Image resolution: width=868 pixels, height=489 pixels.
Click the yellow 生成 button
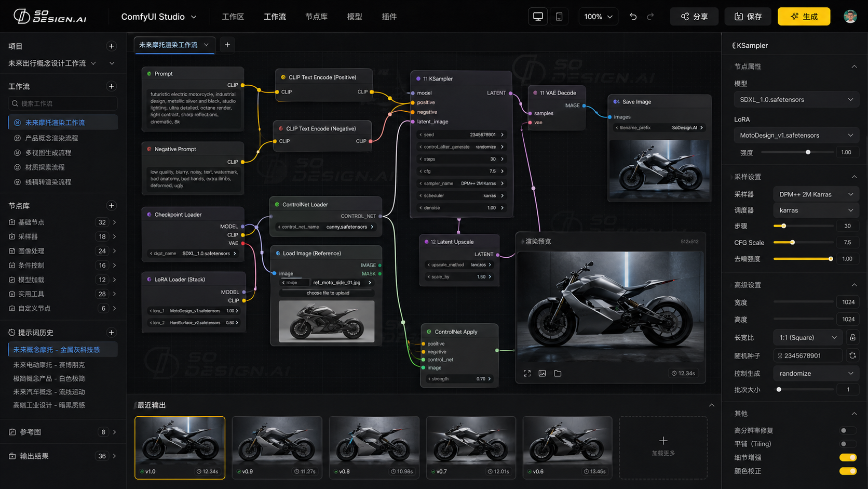804,17
